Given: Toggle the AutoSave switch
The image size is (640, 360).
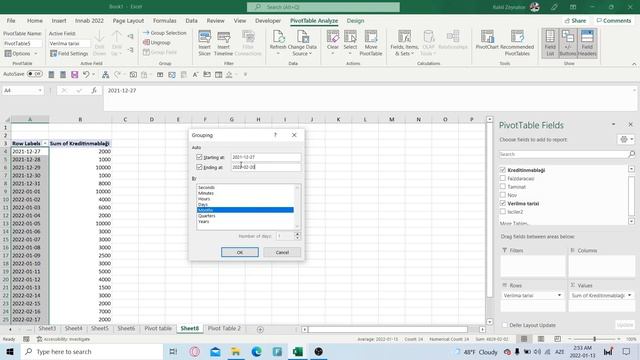Looking at the screenshot, I should point(35,74).
